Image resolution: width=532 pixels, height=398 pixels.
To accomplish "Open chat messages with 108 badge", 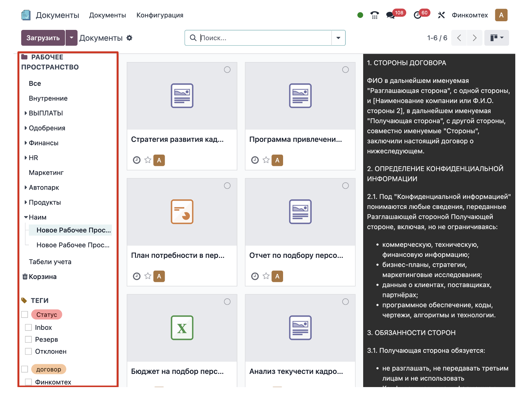I will [x=390, y=15].
